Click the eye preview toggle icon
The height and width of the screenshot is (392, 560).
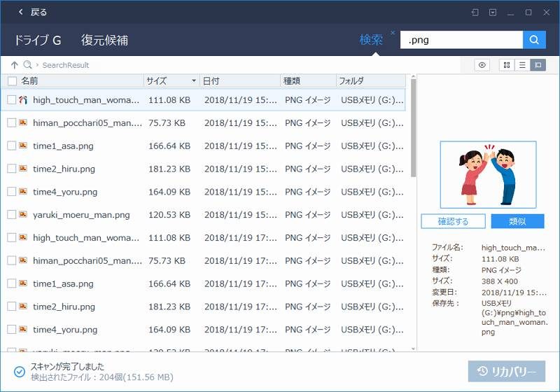(x=482, y=65)
